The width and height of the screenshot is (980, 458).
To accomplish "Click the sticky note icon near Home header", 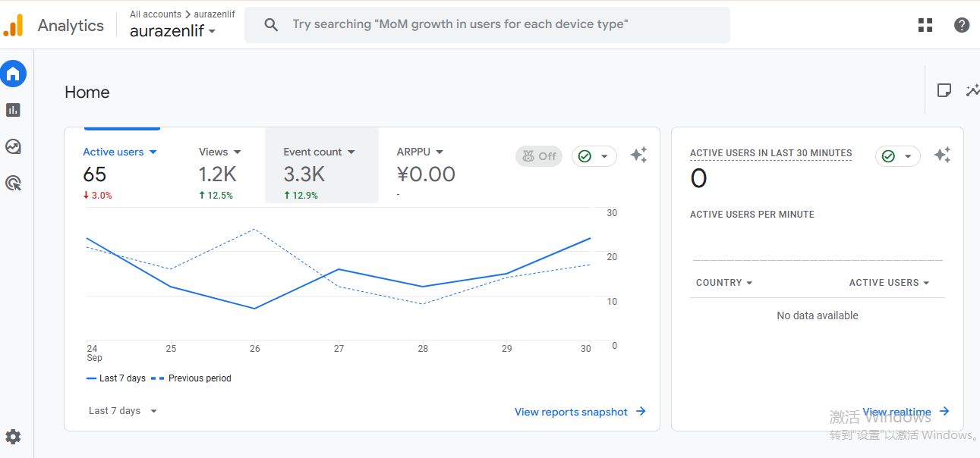I will pos(944,91).
